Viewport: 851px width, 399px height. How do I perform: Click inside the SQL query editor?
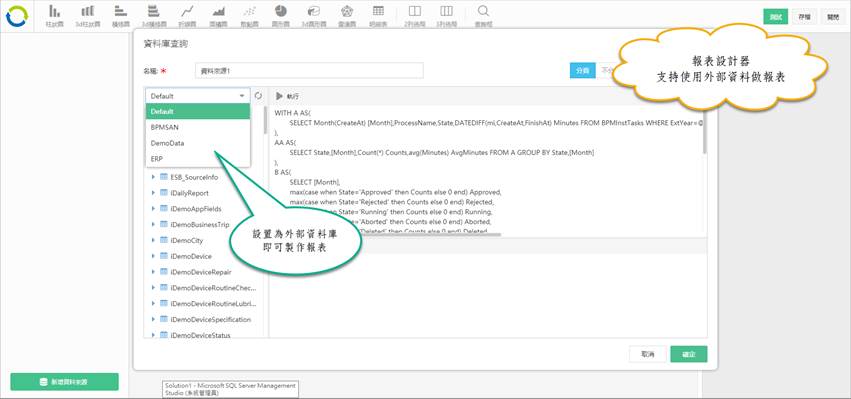point(487,171)
